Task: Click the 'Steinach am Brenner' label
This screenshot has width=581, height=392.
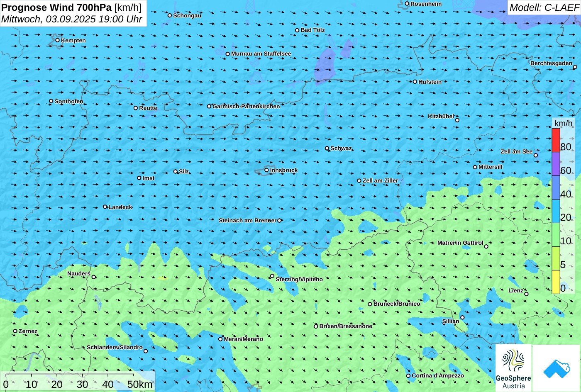Action: click(x=247, y=220)
